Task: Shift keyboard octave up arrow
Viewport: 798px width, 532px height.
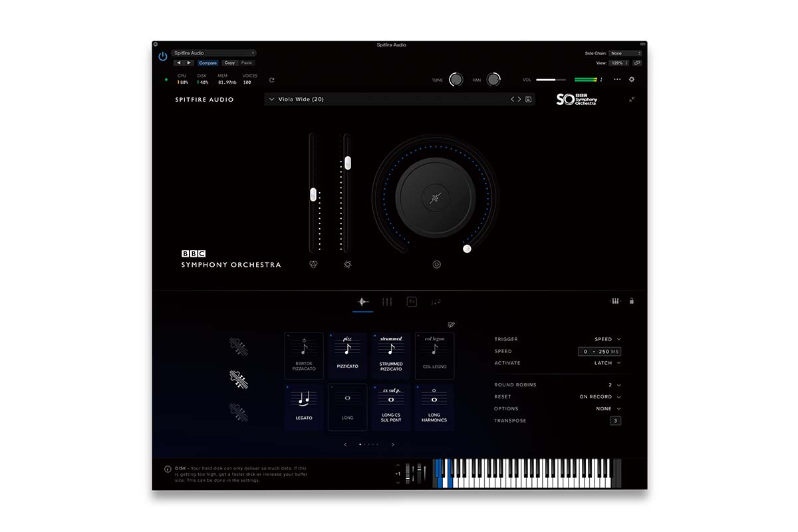Action: (x=398, y=465)
